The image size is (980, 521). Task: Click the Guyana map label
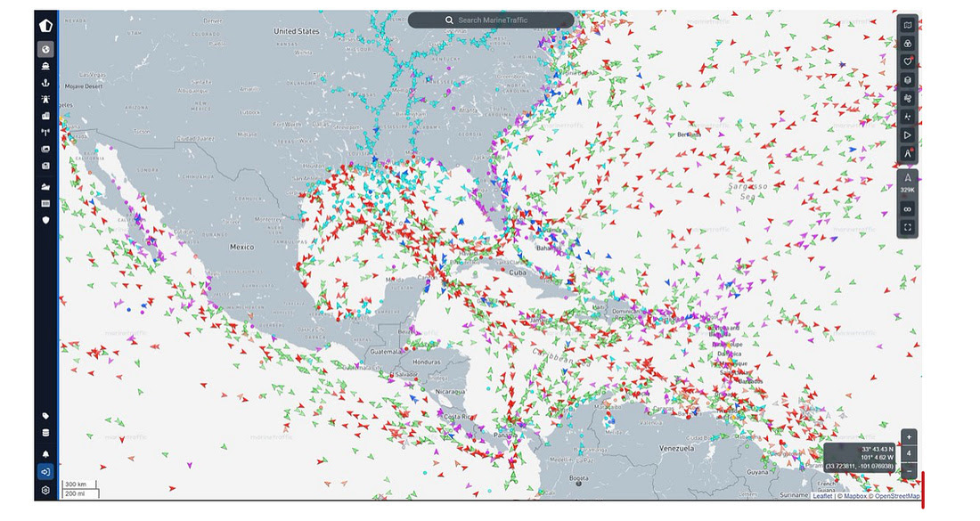point(757,472)
